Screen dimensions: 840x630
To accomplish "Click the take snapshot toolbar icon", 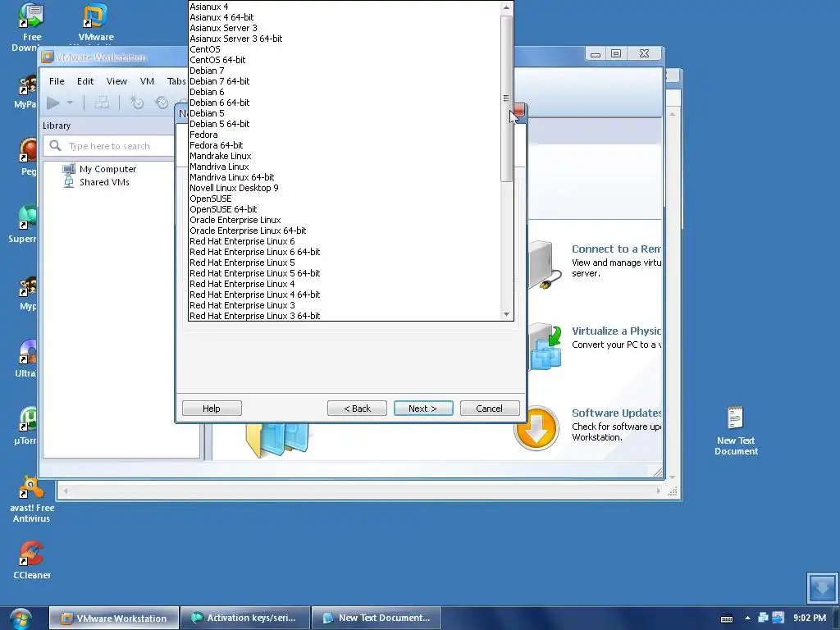I will [137, 103].
